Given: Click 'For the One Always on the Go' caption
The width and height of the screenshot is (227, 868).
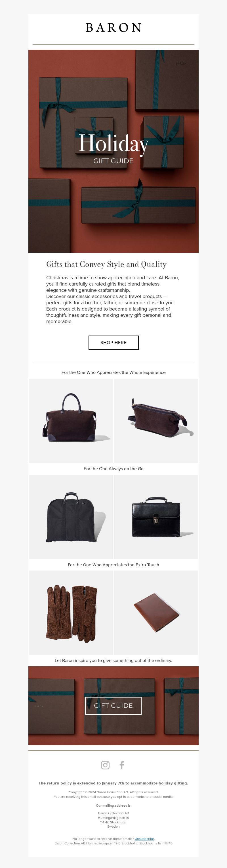Looking at the screenshot, I should pyautogui.click(x=113, y=469).
